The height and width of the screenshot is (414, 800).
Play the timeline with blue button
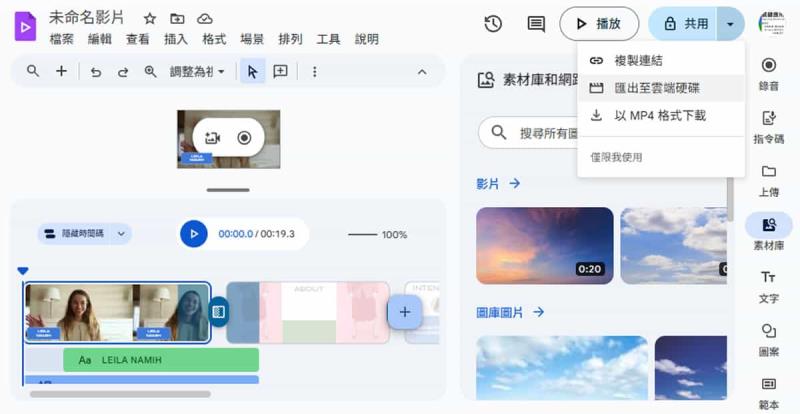tap(194, 234)
